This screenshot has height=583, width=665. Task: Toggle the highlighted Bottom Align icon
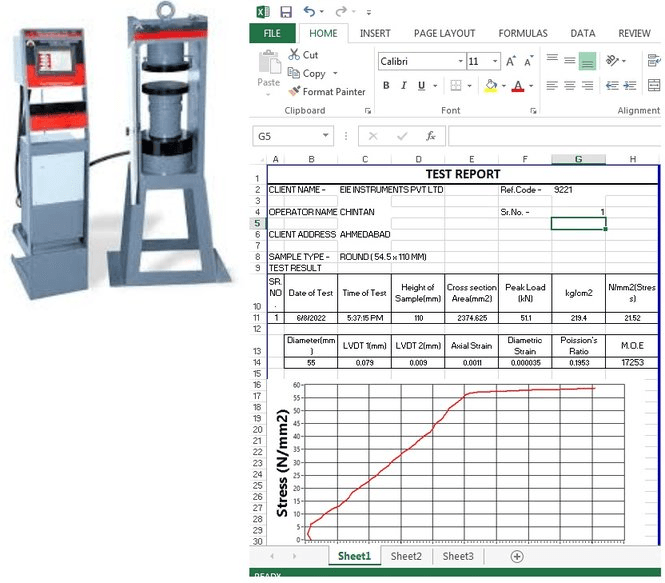[587, 61]
